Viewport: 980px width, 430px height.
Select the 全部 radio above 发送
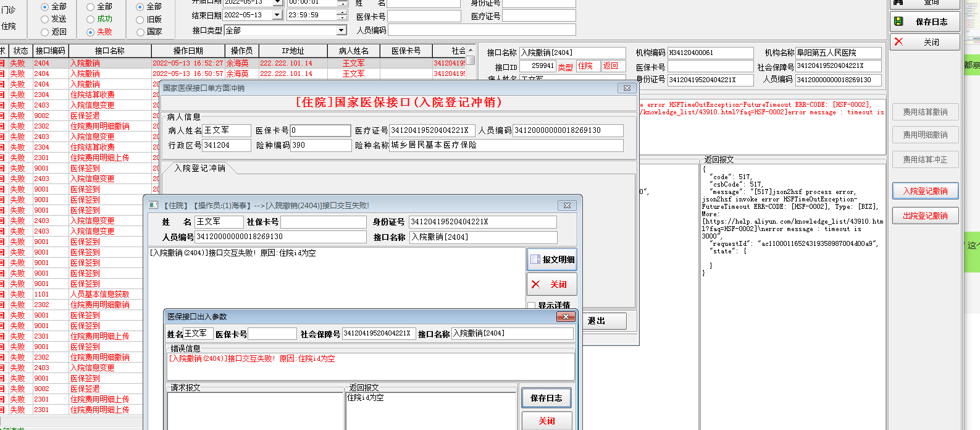pyautogui.click(x=45, y=7)
